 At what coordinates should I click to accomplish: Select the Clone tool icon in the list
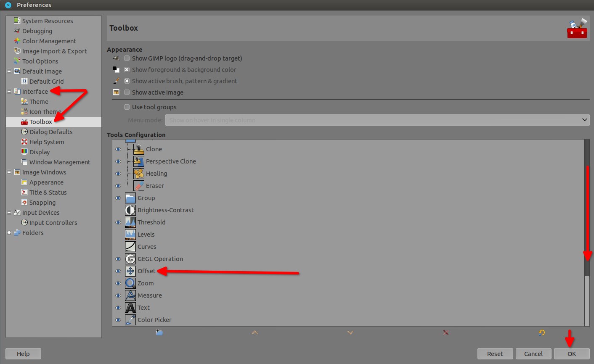(139, 149)
